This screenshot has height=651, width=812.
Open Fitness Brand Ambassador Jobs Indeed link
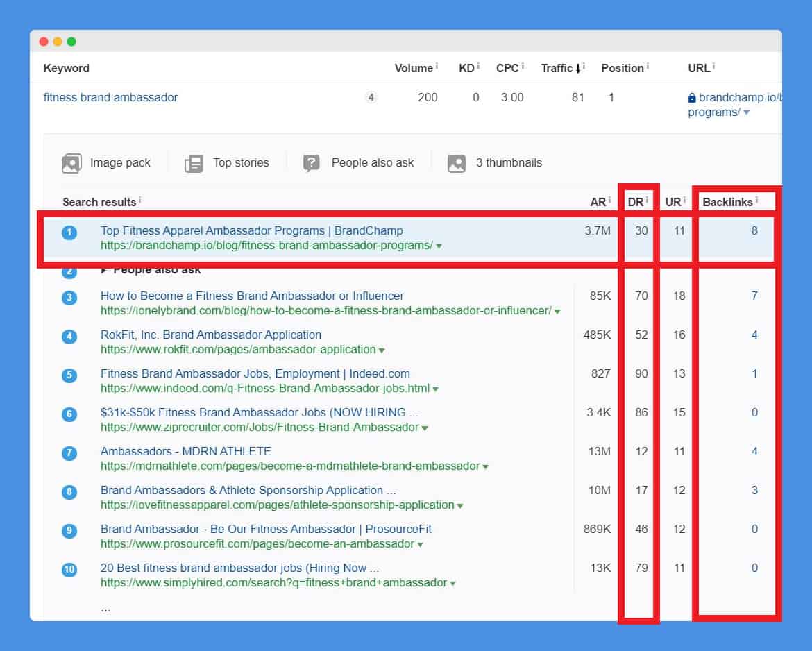click(255, 373)
